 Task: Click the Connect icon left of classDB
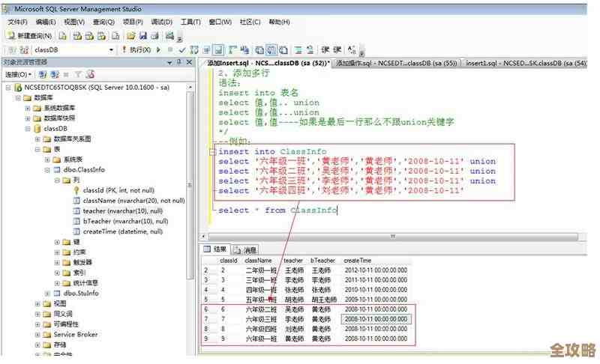tap(12, 49)
